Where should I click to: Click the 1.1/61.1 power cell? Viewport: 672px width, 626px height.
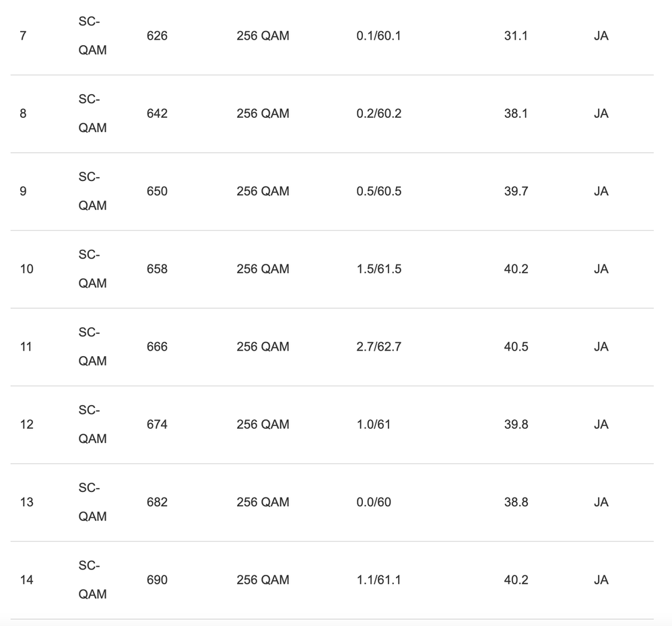(378, 580)
